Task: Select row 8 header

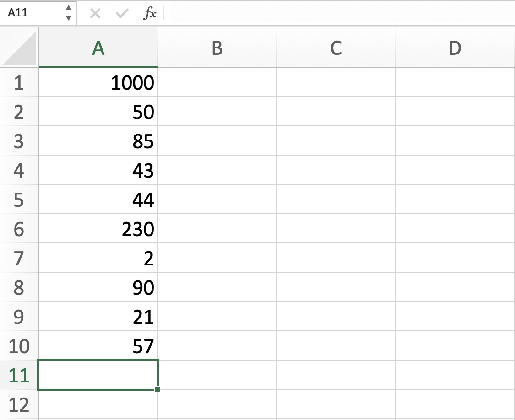Action: (19, 287)
